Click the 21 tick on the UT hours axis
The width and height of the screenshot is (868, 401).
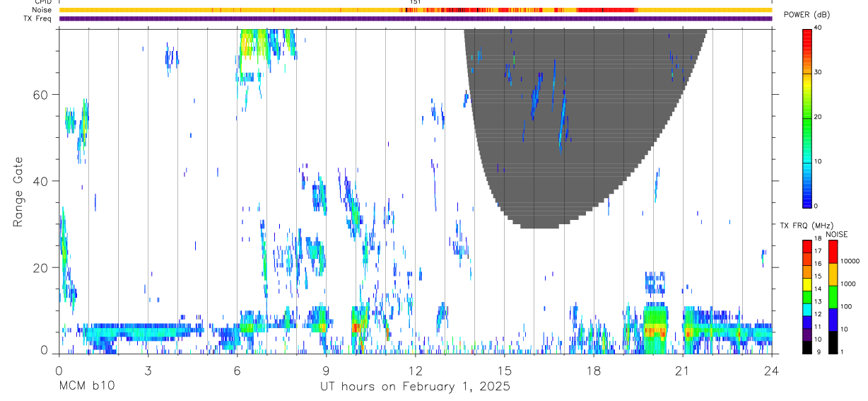pos(682,370)
